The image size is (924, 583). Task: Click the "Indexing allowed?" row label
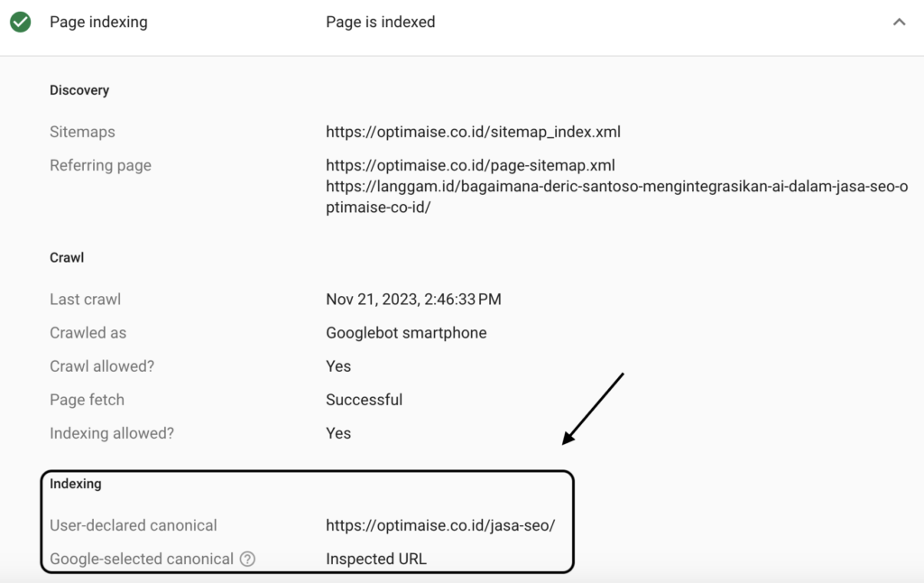[112, 433]
